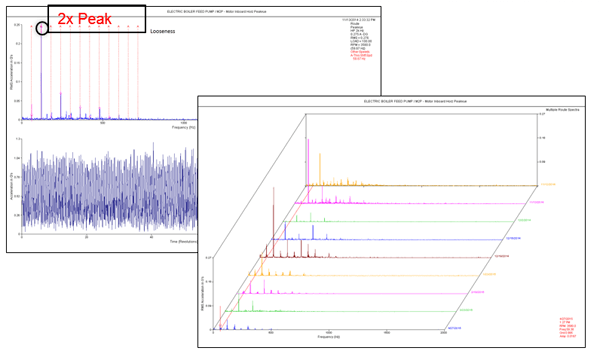Select the spectrum window title ELECTRIC BOILER FEED PUMP
This screenshot has height=360, width=600.
[x=217, y=11]
